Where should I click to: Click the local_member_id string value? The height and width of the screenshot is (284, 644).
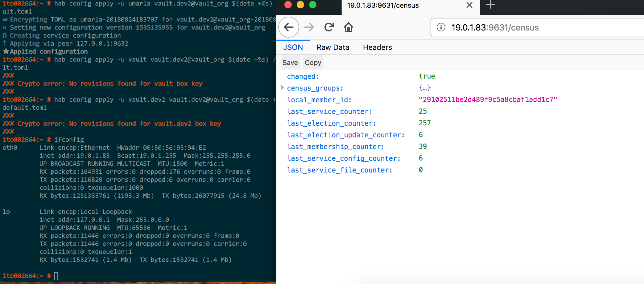(488, 99)
